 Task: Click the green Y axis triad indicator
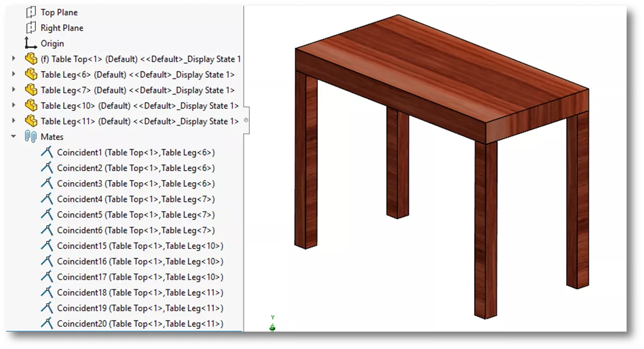[272, 324]
